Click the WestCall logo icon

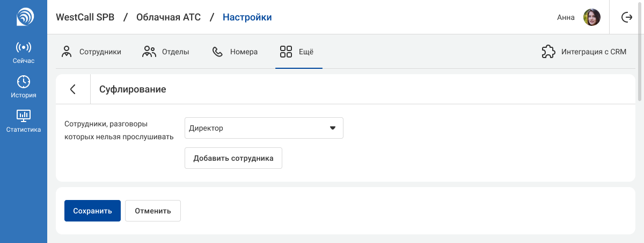24,17
